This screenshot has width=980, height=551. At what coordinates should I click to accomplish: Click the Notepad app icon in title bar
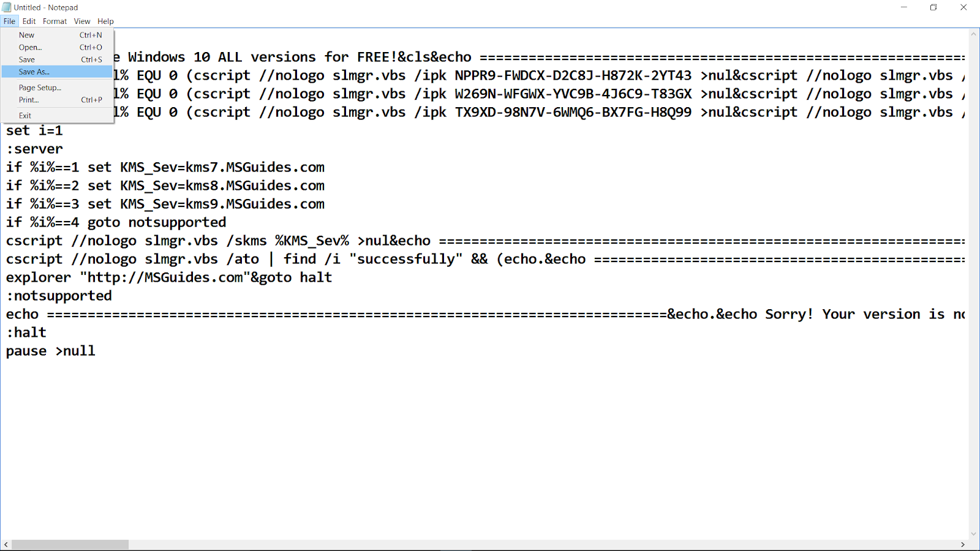click(7, 7)
